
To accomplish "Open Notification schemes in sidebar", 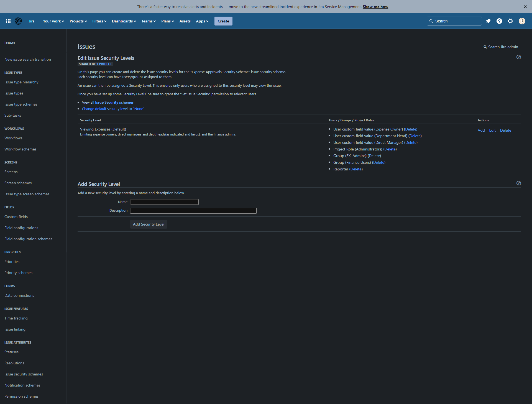I will click(x=22, y=385).
